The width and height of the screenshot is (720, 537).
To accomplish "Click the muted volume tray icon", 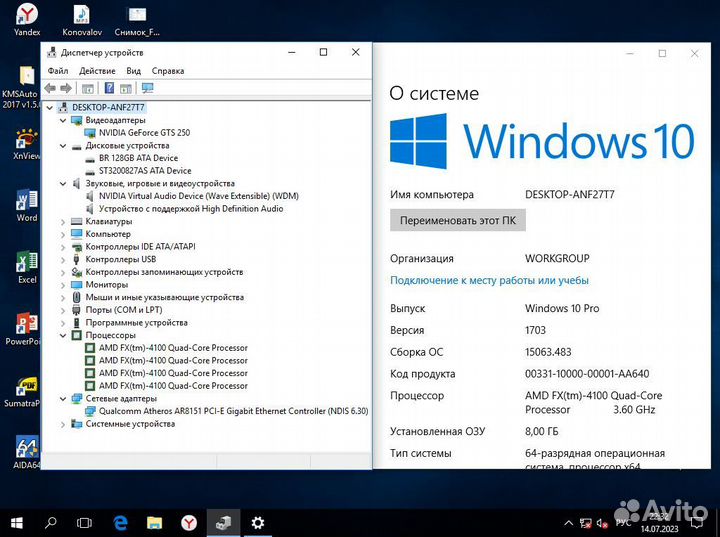I will pos(602,523).
